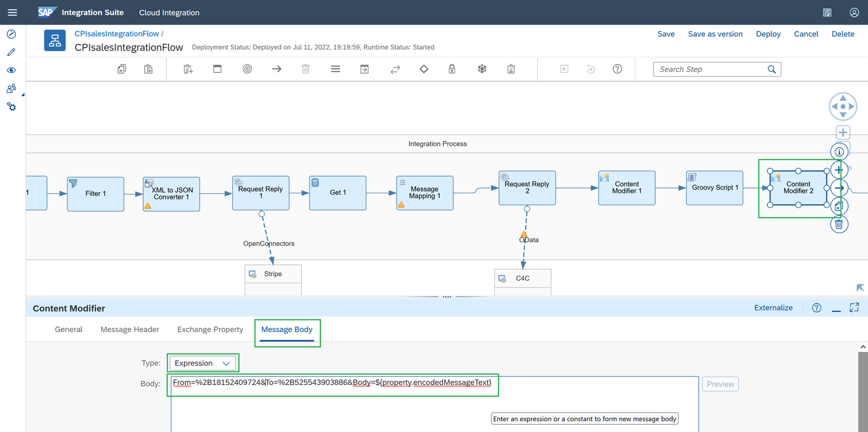Zoom in with the canvas plus button
This screenshot has height=432, width=868.
pyautogui.click(x=843, y=133)
